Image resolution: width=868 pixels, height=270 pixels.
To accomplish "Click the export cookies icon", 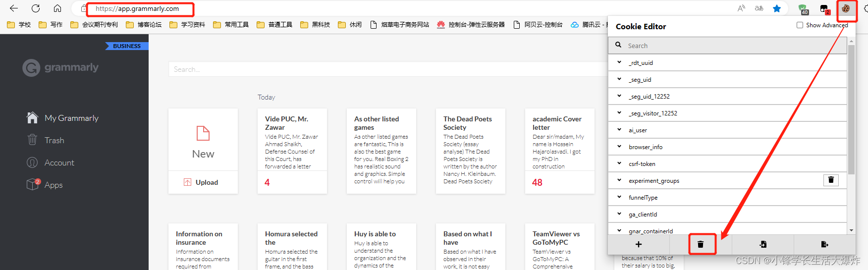I will click(x=824, y=244).
